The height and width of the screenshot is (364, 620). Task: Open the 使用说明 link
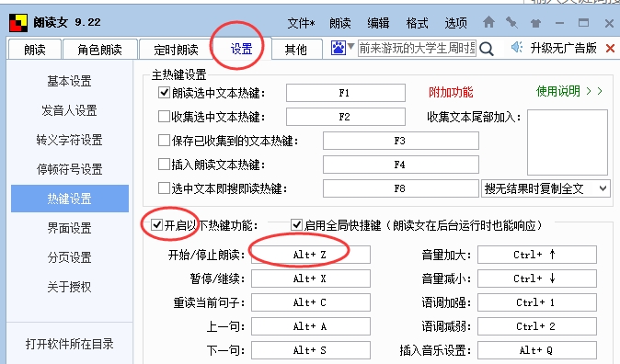tap(569, 91)
